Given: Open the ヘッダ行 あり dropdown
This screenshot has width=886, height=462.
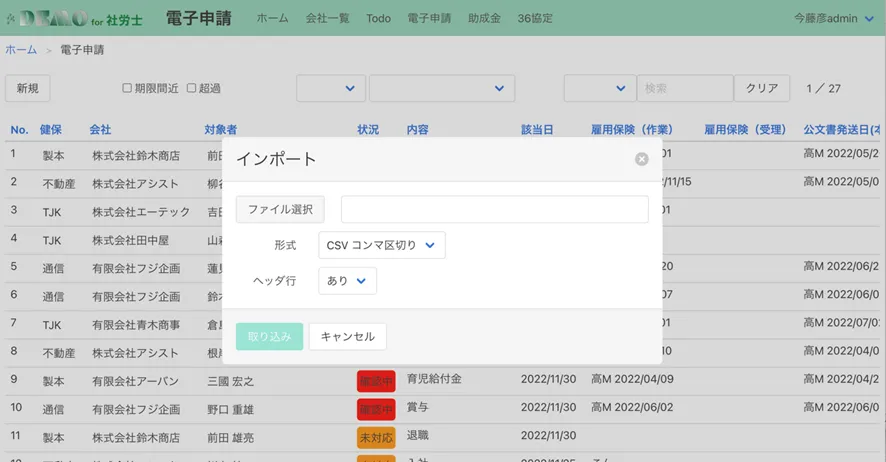Looking at the screenshot, I should [348, 281].
